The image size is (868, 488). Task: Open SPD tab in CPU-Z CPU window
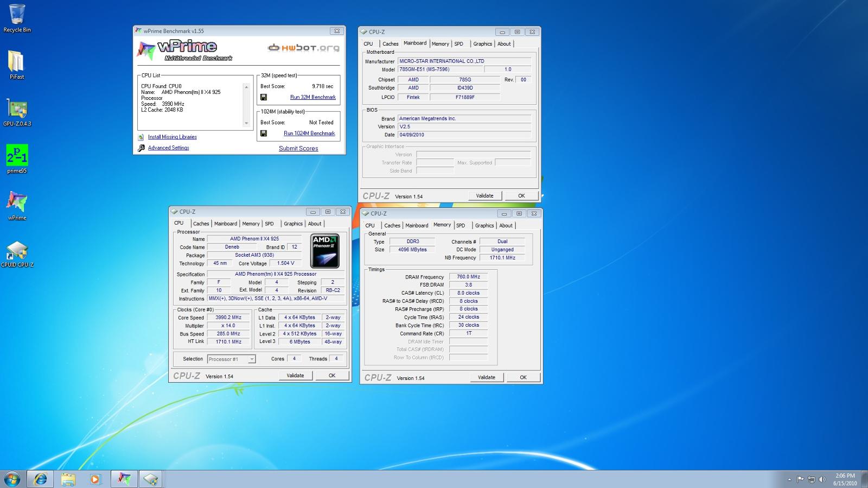click(x=269, y=224)
